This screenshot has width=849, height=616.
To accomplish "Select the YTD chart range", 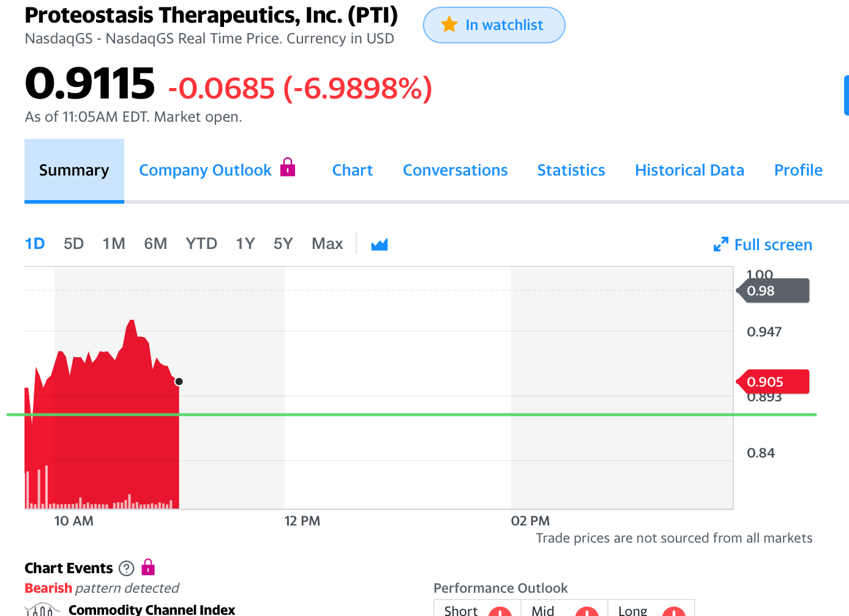I will (x=201, y=244).
